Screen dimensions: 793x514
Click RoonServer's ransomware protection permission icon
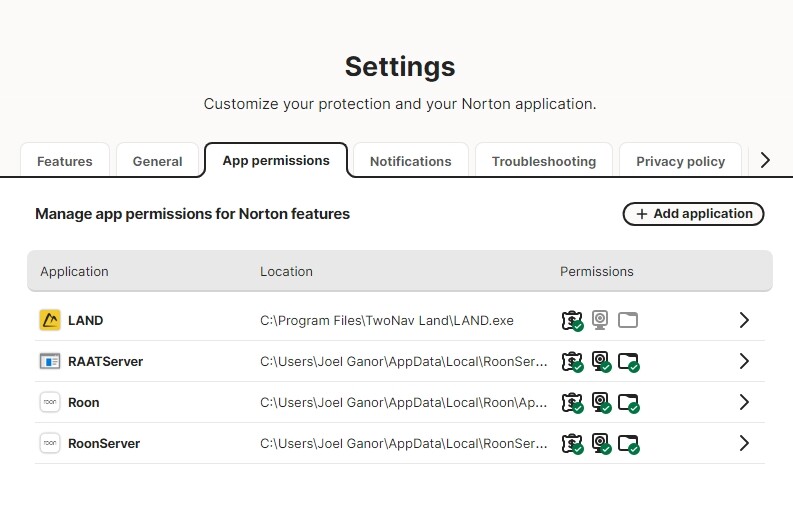[572, 444]
